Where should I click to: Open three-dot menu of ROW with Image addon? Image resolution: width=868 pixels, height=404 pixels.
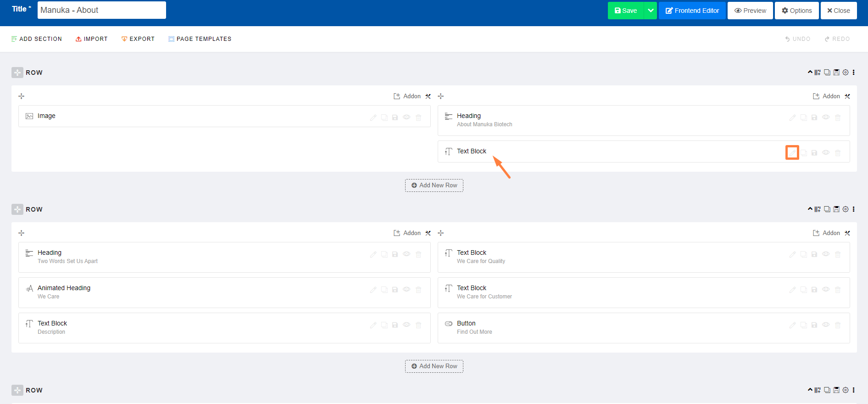[854, 73]
